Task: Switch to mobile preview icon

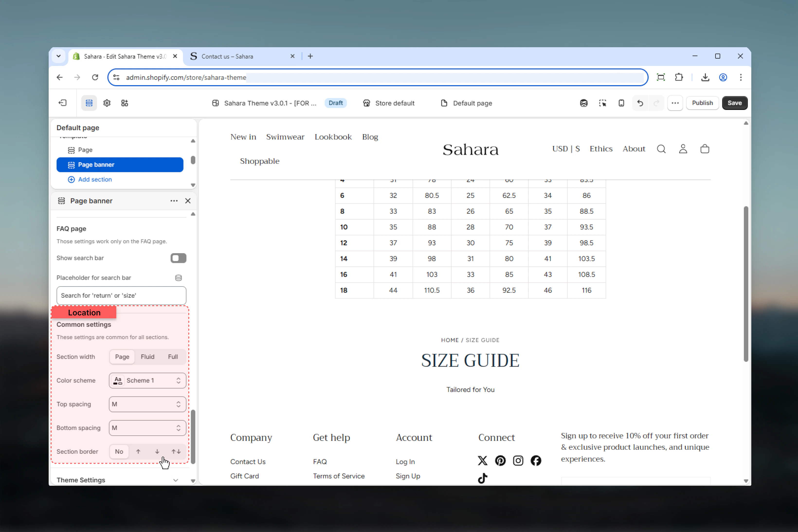Action: 621,103
